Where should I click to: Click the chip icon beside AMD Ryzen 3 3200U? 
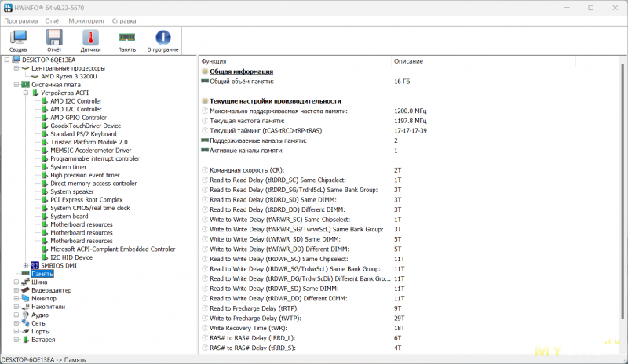35,76
